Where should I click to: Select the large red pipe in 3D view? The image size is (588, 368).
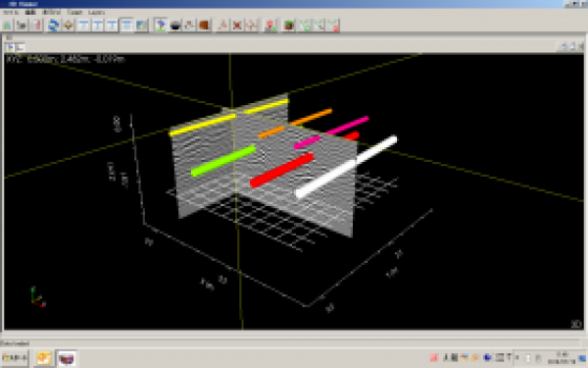coord(281,170)
